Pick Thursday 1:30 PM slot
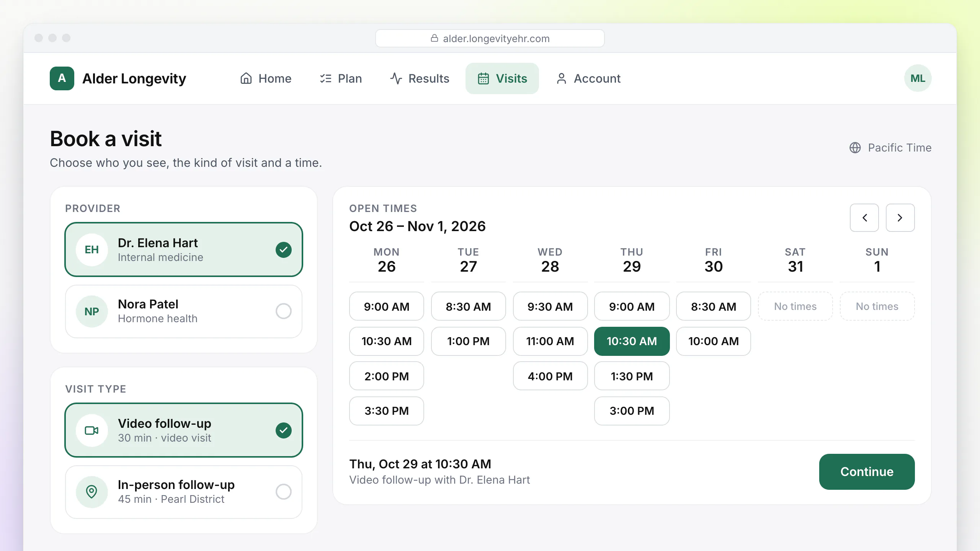The width and height of the screenshot is (980, 551). tap(632, 376)
